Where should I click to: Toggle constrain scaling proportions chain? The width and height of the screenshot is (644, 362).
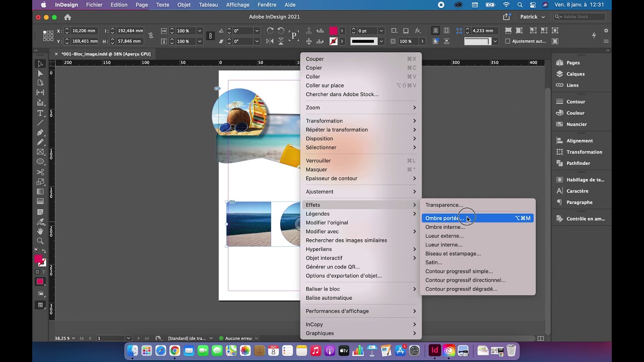click(x=210, y=36)
